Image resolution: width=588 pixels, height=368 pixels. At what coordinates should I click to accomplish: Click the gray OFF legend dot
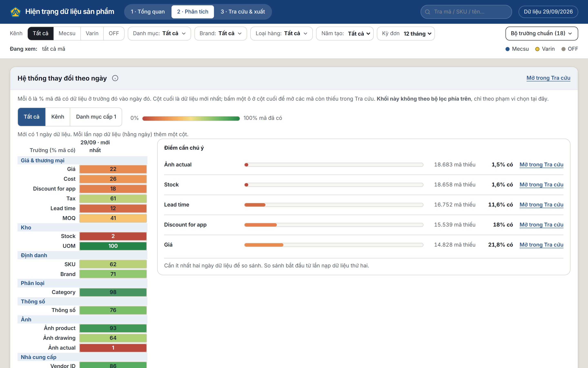(563, 49)
